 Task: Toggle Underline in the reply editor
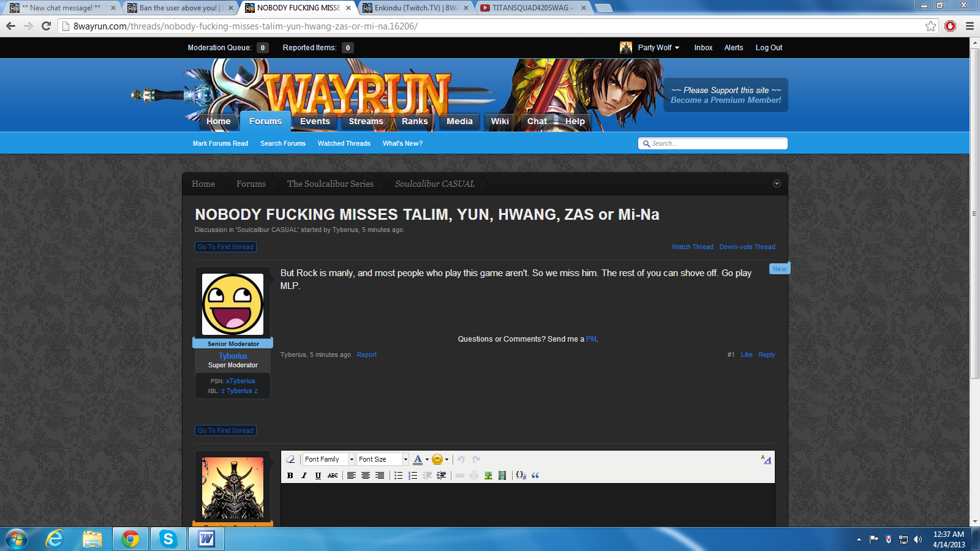[318, 476]
